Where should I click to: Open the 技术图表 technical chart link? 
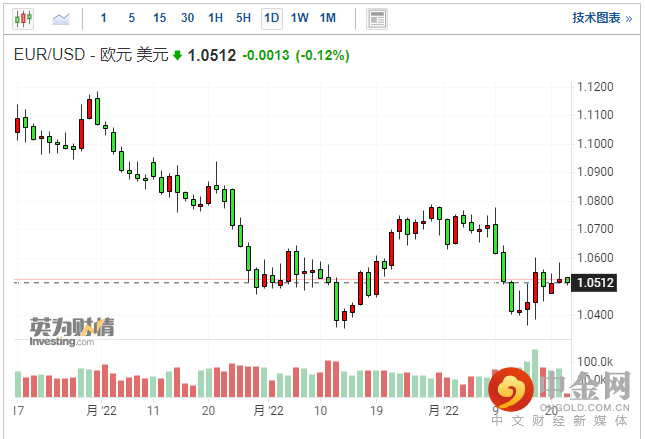[x=596, y=18]
